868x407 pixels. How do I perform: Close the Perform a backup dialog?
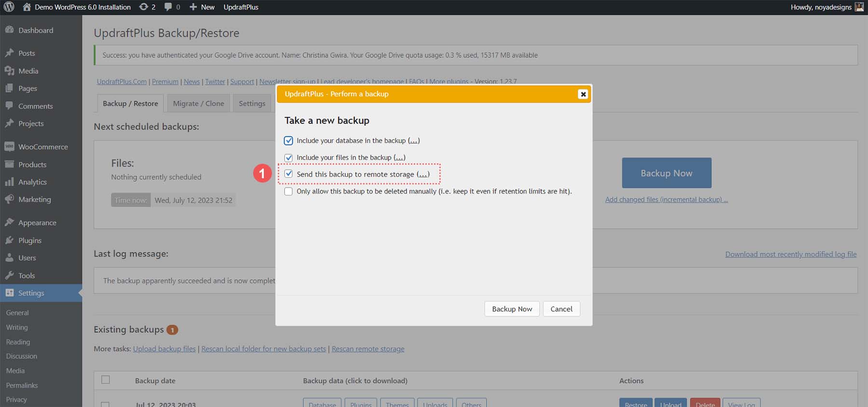click(x=583, y=94)
